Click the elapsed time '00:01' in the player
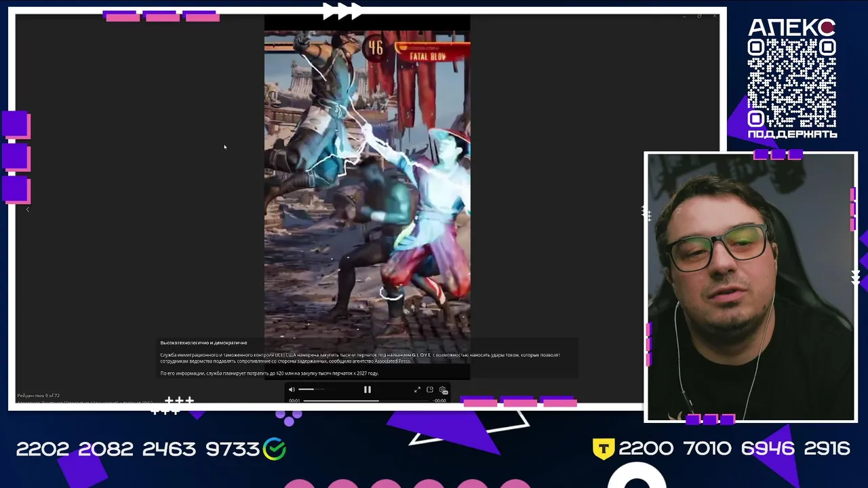The height and width of the screenshot is (488, 868). coord(294,401)
